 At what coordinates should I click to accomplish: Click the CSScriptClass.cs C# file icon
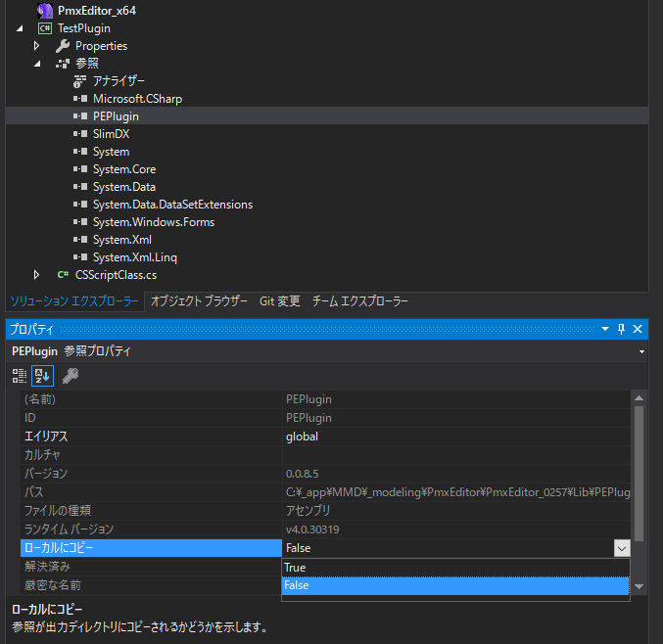(x=63, y=275)
